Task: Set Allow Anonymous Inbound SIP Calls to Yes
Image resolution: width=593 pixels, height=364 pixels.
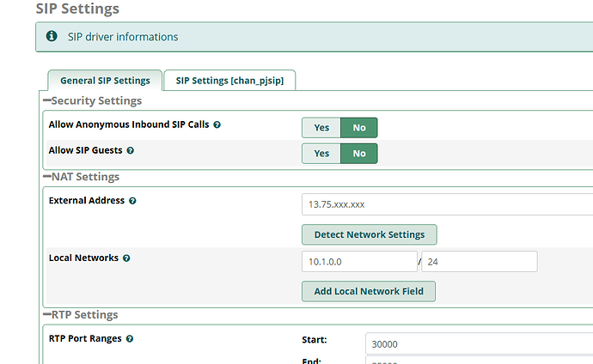Action: click(321, 128)
